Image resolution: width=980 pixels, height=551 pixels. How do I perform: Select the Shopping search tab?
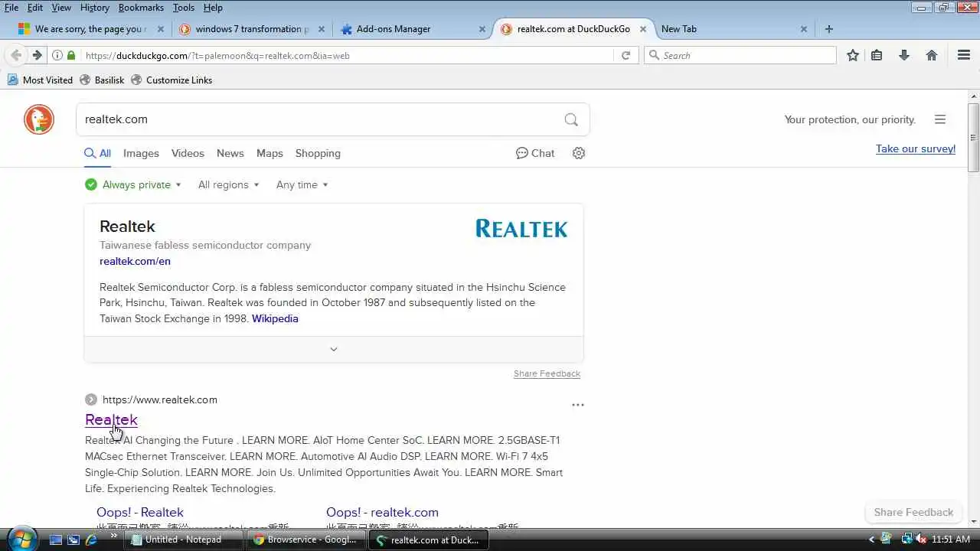tap(318, 153)
